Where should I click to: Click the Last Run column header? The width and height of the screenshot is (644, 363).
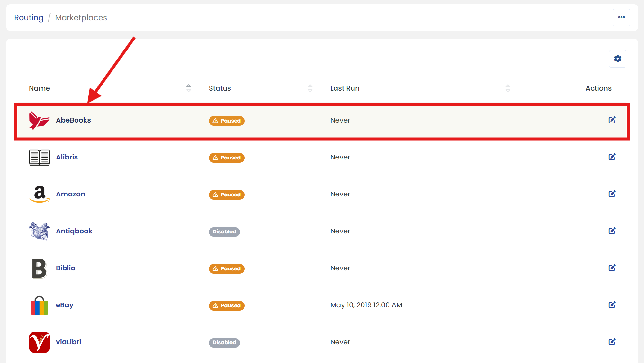pos(345,88)
